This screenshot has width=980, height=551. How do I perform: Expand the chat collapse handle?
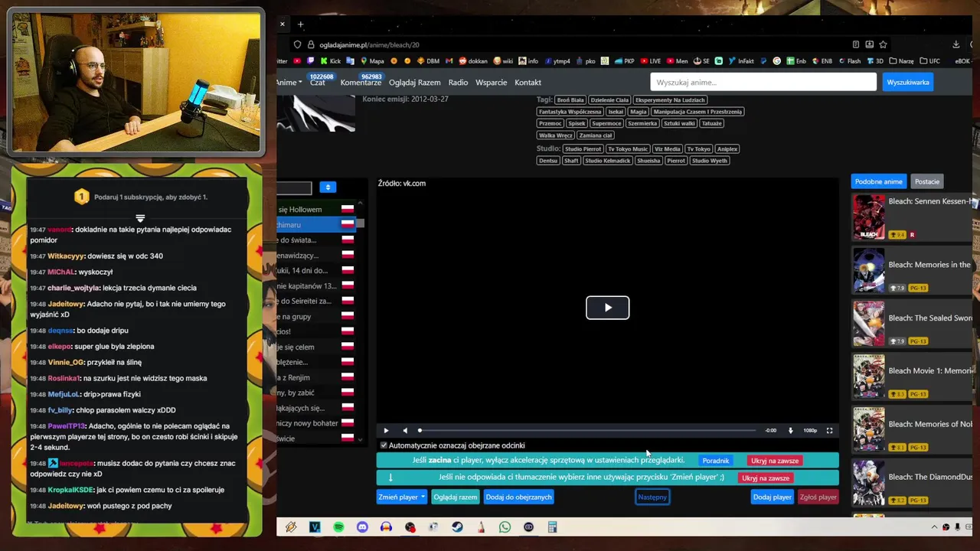point(140,218)
